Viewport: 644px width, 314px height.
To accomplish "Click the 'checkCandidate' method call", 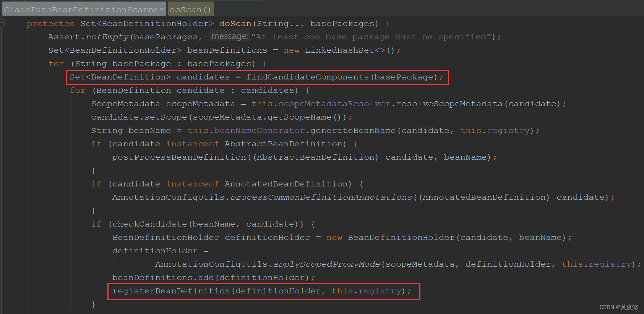I will tap(150, 224).
